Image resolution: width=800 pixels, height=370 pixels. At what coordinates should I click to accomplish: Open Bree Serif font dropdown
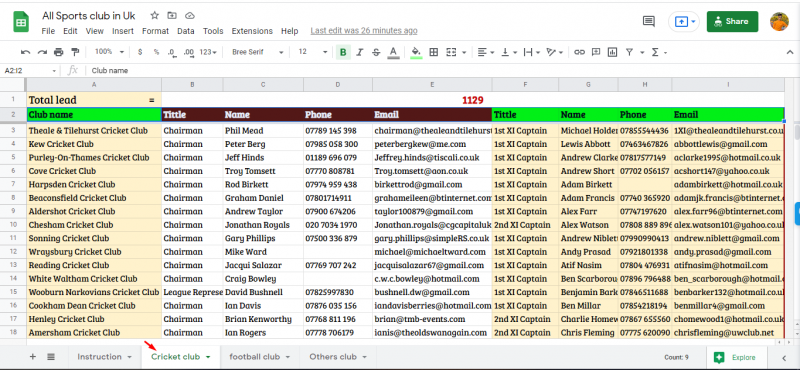[258, 52]
